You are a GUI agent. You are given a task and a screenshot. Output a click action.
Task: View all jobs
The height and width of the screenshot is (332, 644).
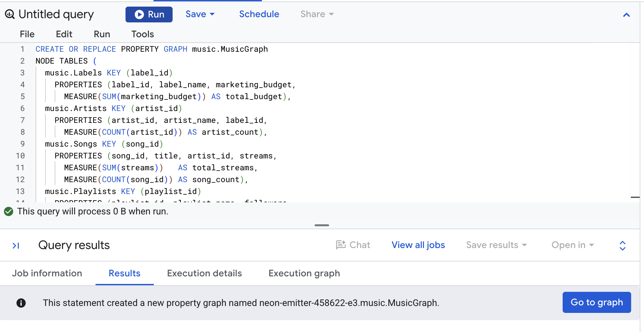418,245
